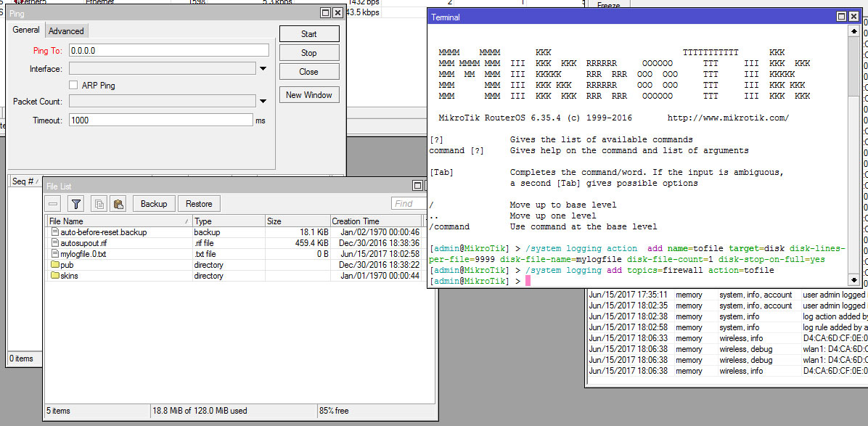The height and width of the screenshot is (426, 868).
Task: Select the skins folder icon
Action: pos(54,276)
